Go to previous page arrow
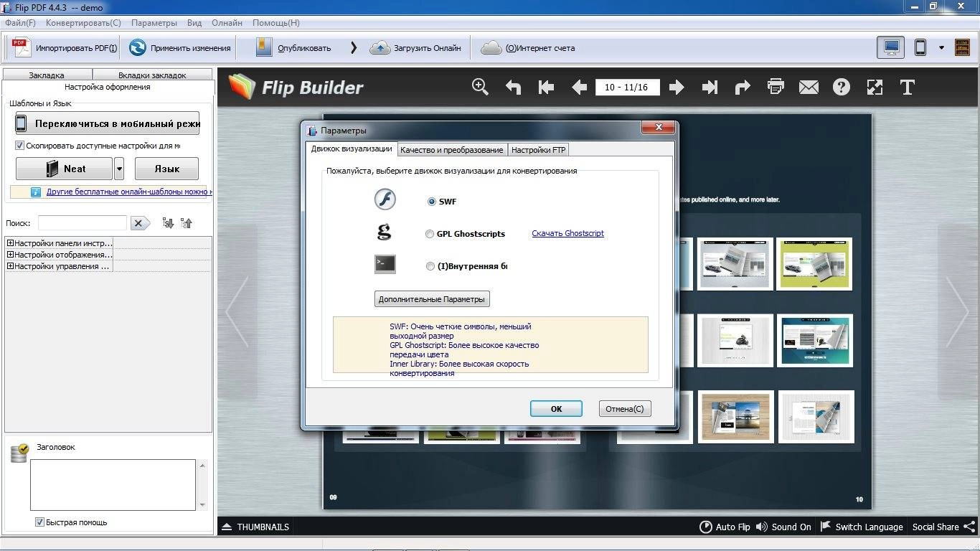This screenshot has width=980, height=551. click(x=579, y=88)
